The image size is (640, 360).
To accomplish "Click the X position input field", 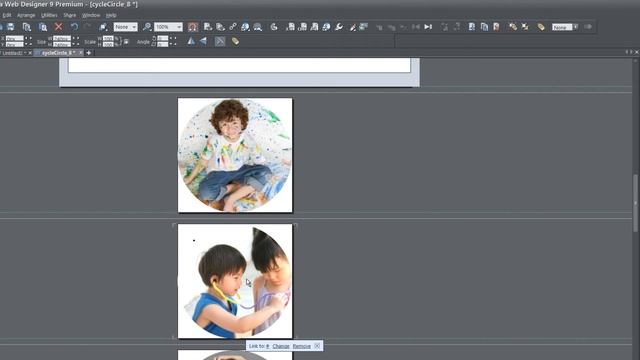I will [14, 38].
